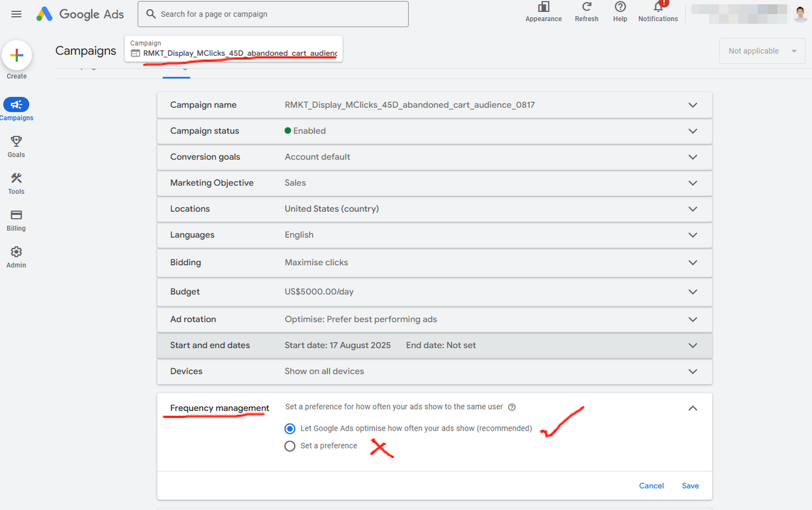Click the search for page or campaign field
This screenshot has width=812, height=510.
pos(273,14)
